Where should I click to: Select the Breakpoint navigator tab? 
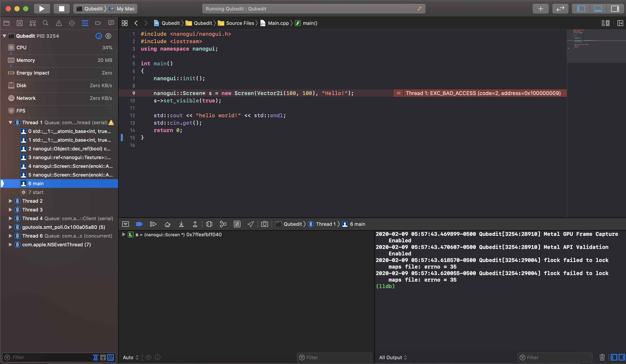click(98, 23)
